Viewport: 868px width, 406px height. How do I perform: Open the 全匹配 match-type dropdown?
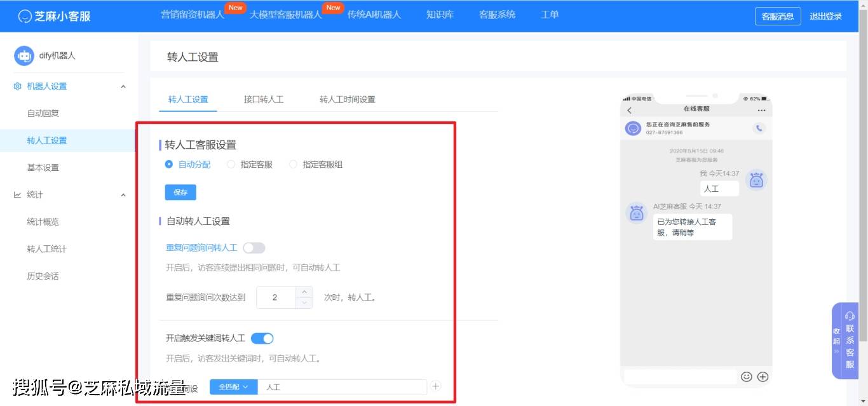[x=233, y=386]
